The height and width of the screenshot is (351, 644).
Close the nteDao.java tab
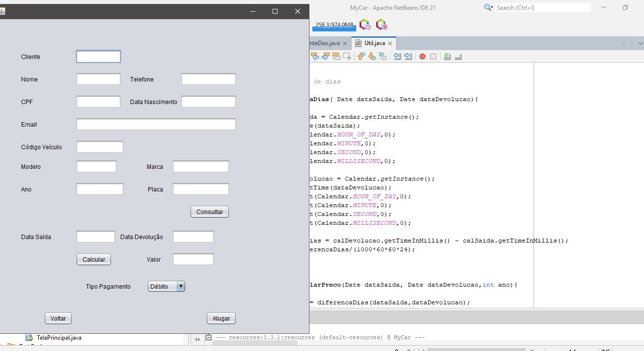(x=345, y=43)
